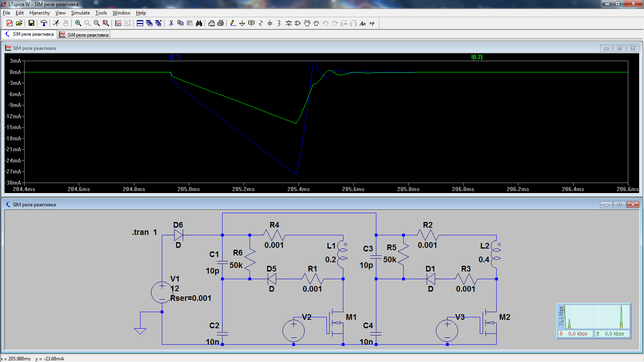Switch to the waveform SIM реле реактивка tab
644x362 pixels.
tap(84, 35)
